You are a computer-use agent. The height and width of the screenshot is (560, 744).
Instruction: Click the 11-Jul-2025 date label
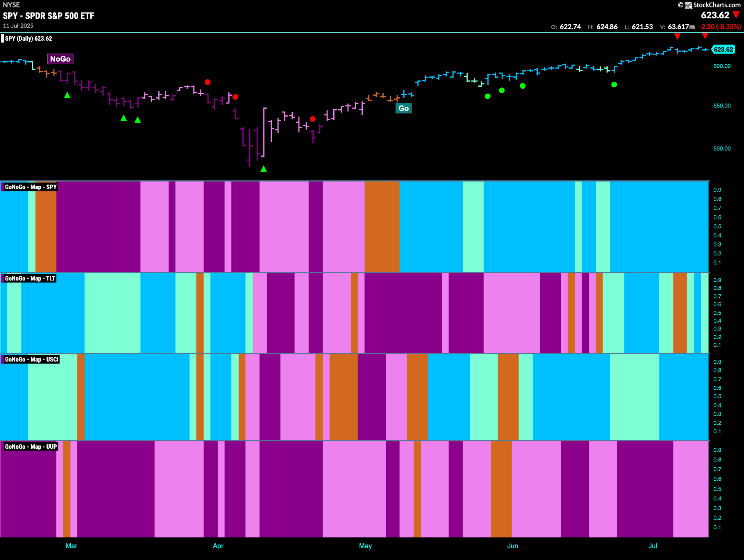18,26
